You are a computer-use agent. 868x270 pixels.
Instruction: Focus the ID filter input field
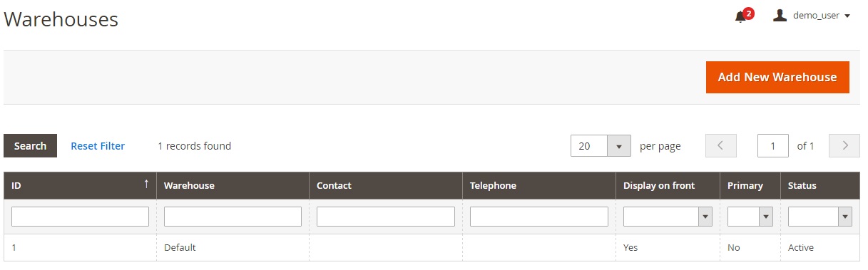tap(80, 217)
